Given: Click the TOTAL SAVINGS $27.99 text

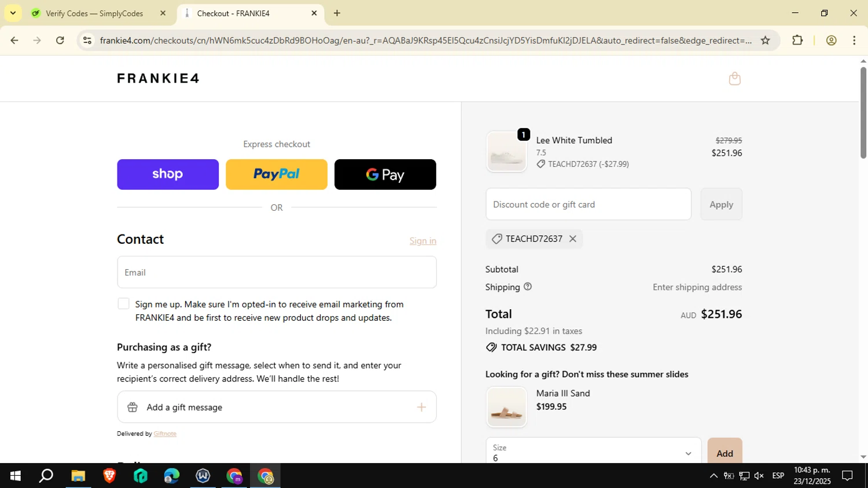Looking at the screenshot, I should tap(549, 347).
